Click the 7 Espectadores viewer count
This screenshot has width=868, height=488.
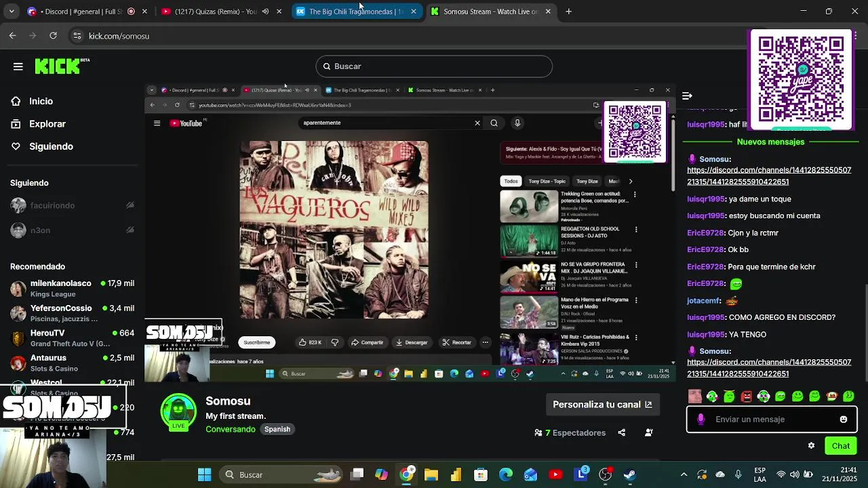click(x=570, y=432)
